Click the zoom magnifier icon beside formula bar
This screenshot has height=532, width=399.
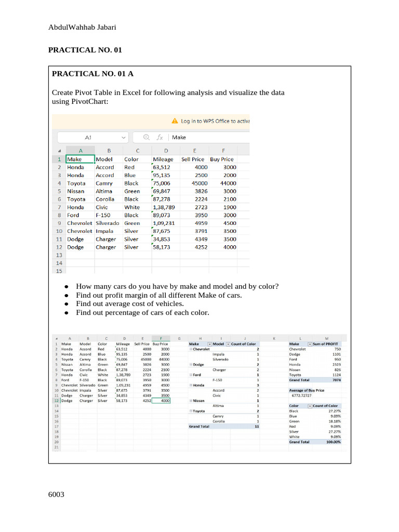146,137
